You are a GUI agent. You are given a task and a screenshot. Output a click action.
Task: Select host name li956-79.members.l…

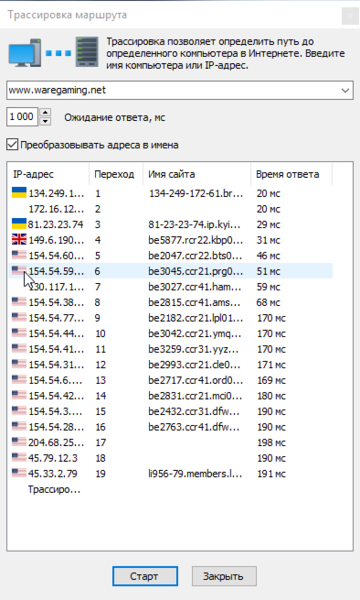(x=195, y=474)
